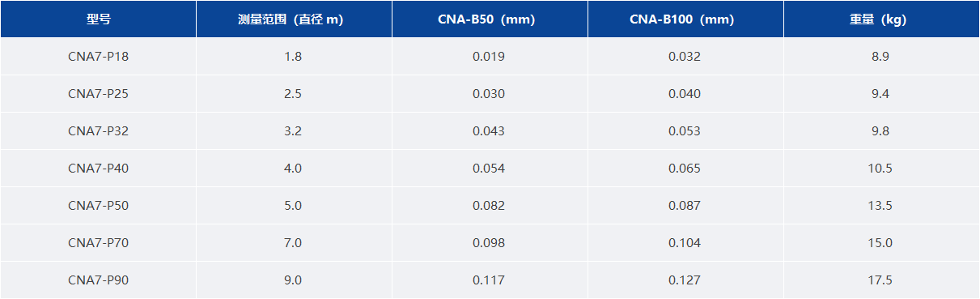Select the 17.5 weight value
The width and height of the screenshot is (980, 299).
coord(880,280)
